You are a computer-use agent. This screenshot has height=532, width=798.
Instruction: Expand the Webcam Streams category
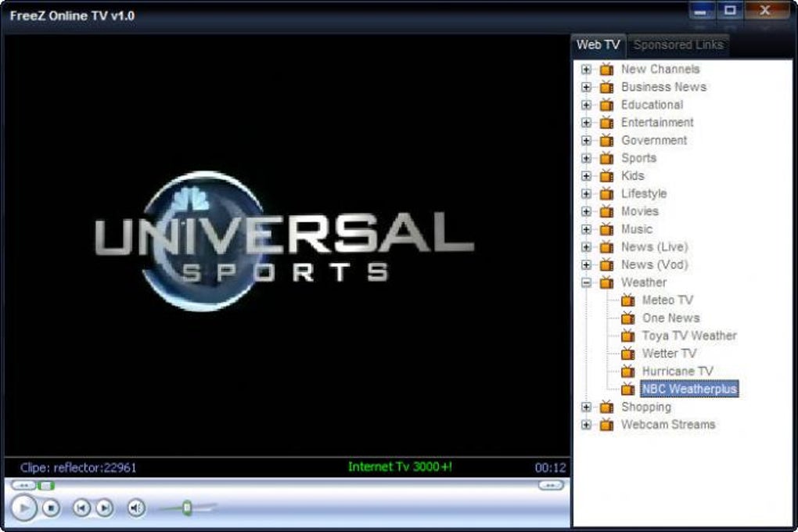[586, 425]
